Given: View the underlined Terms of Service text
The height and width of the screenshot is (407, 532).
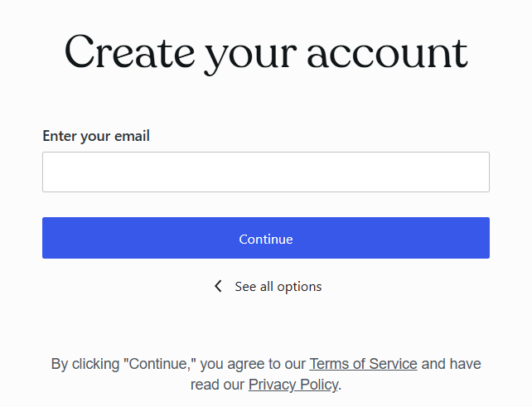Looking at the screenshot, I should [x=363, y=364].
